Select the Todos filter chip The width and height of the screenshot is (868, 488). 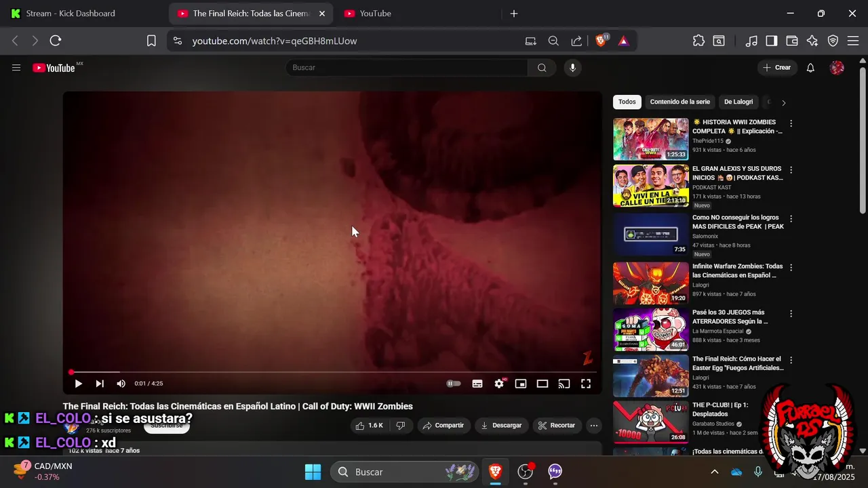pyautogui.click(x=627, y=102)
